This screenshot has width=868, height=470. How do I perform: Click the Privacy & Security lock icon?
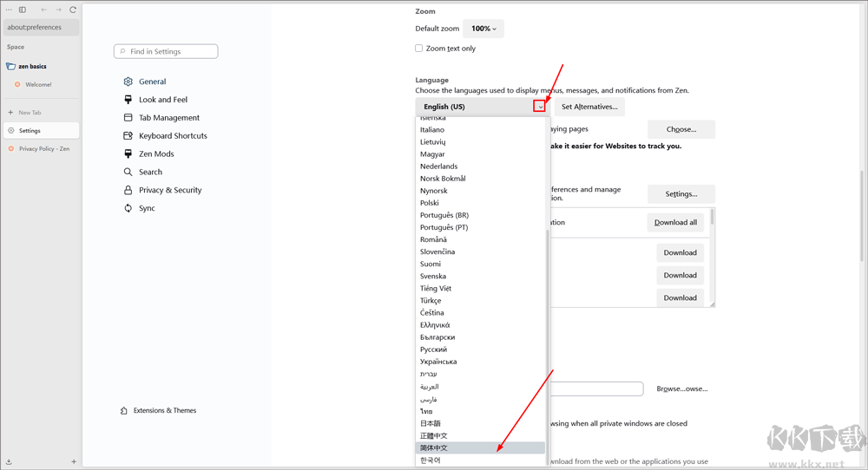(128, 190)
